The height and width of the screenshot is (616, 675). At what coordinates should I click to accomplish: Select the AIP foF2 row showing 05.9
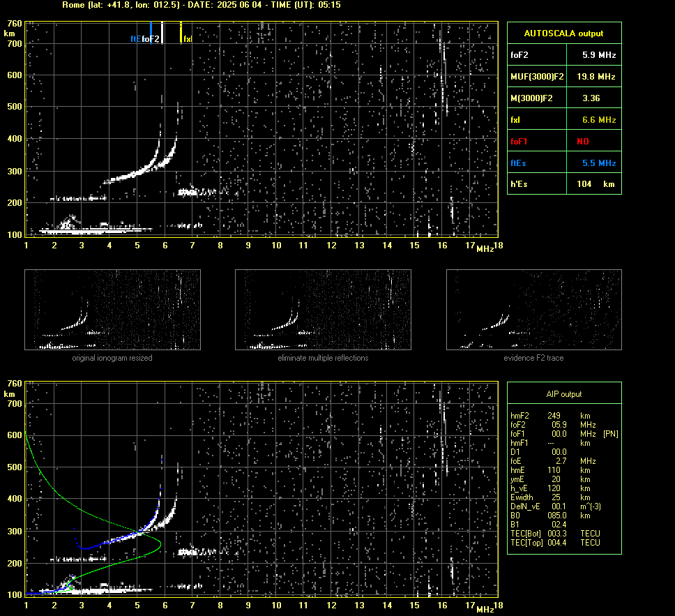[553, 425]
